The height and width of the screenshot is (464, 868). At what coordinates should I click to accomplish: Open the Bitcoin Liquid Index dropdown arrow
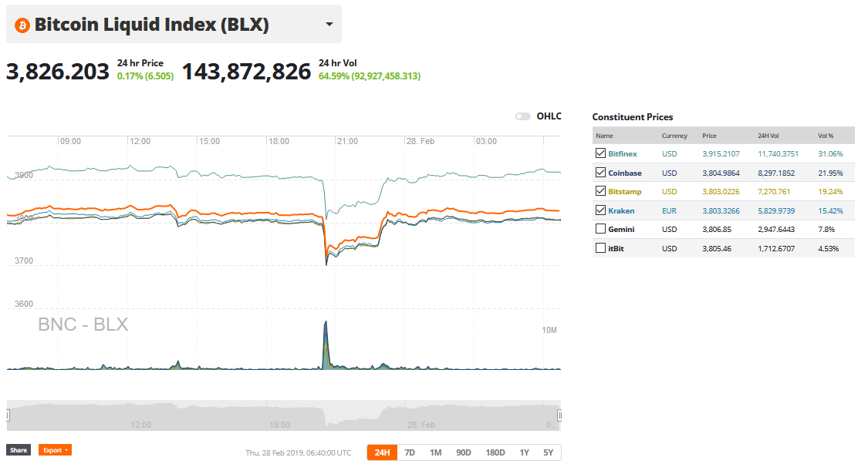click(x=329, y=25)
